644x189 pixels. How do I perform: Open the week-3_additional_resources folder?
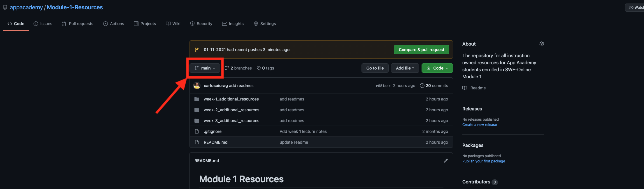[231, 121]
